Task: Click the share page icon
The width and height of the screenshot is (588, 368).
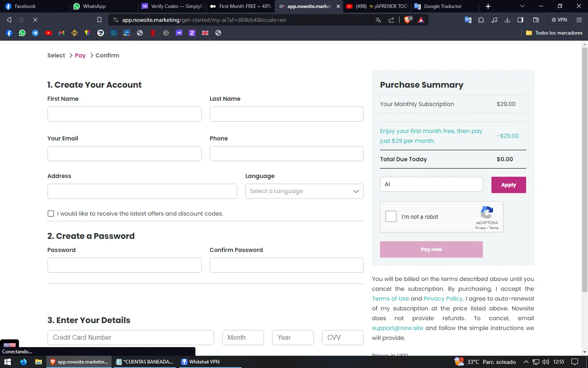Action: [x=391, y=20]
